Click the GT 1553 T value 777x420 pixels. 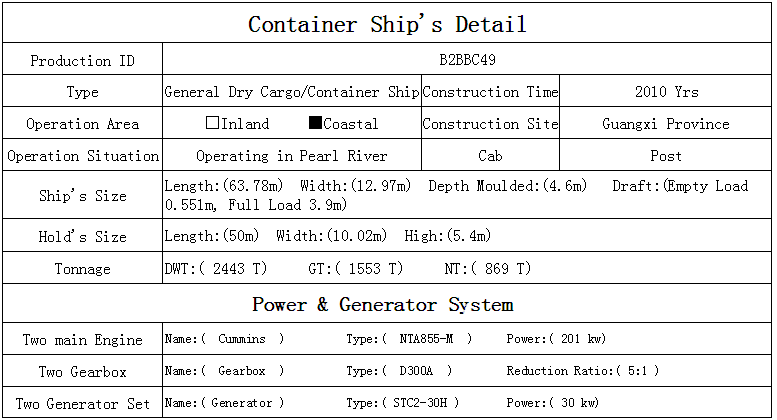(x=370, y=269)
